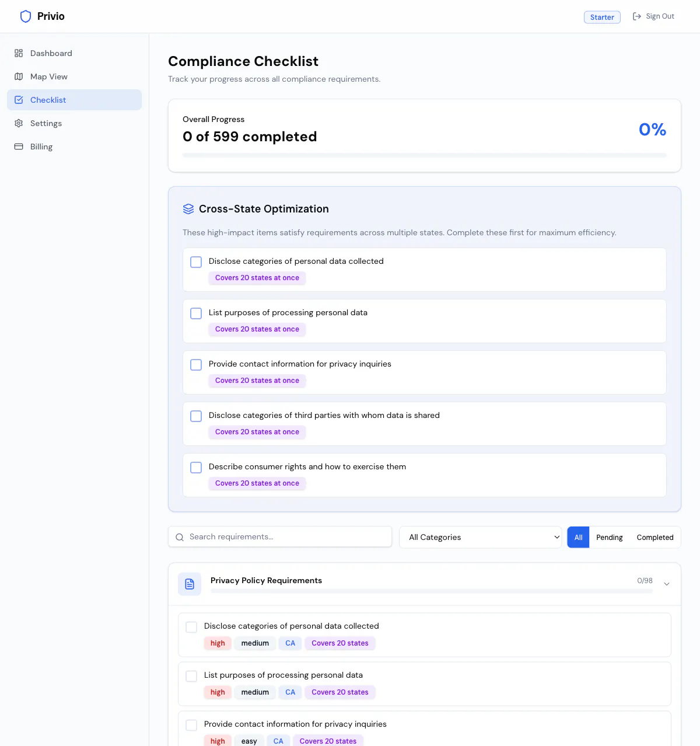The width and height of the screenshot is (700, 746).
Task: Open the All Categories dropdown
Action: tap(481, 537)
